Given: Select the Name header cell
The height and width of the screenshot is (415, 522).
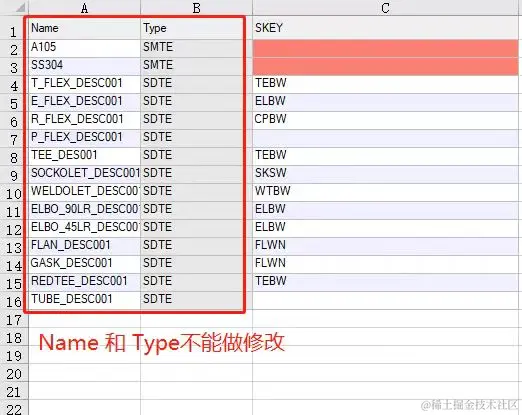Looking at the screenshot, I should click(x=85, y=28).
